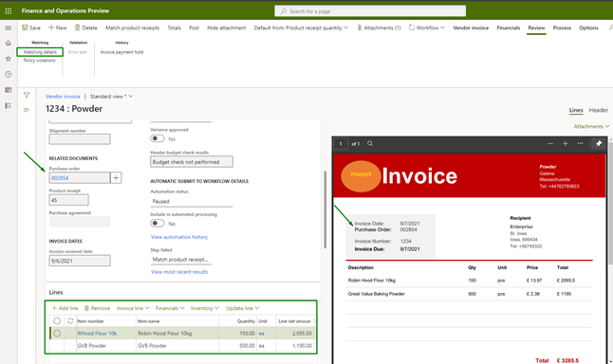This screenshot has width=613, height=364.
Task: Click Matching details button
Action: pos(40,52)
